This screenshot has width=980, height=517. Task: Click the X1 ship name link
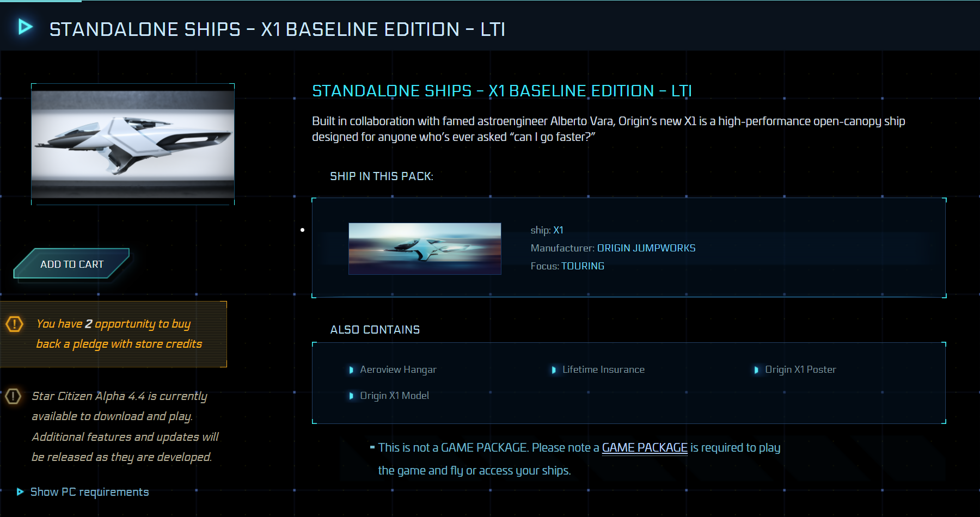pyautogui.click(x=558, y=230)
